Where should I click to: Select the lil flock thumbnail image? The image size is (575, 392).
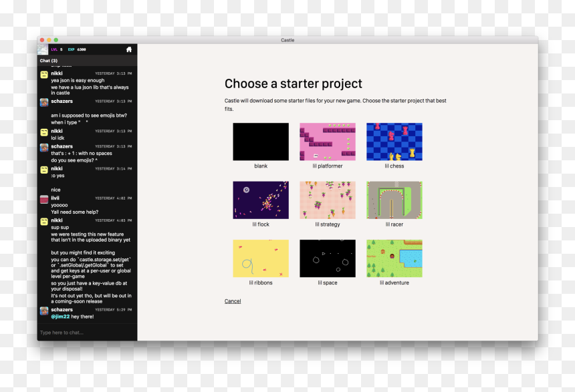tap(261, 200)
